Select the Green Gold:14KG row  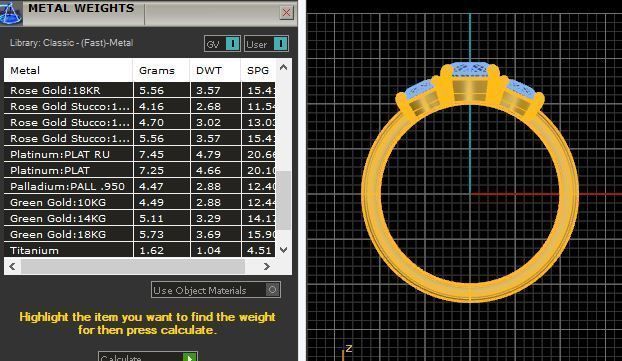pos(140,218)
